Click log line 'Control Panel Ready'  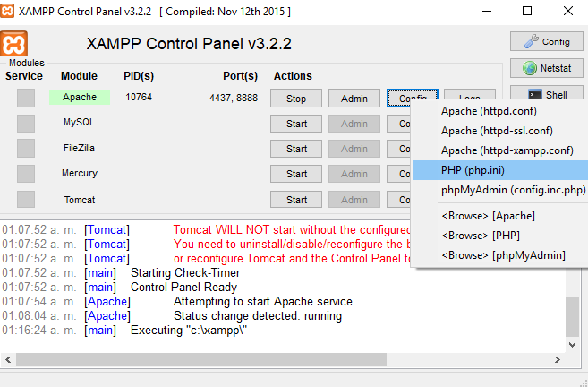183,288
